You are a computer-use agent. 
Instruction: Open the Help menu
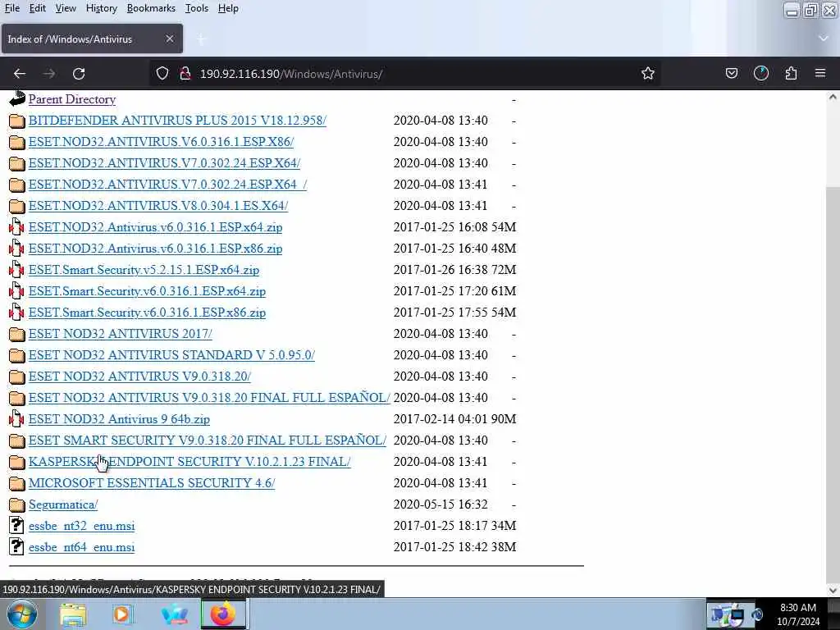228,8
